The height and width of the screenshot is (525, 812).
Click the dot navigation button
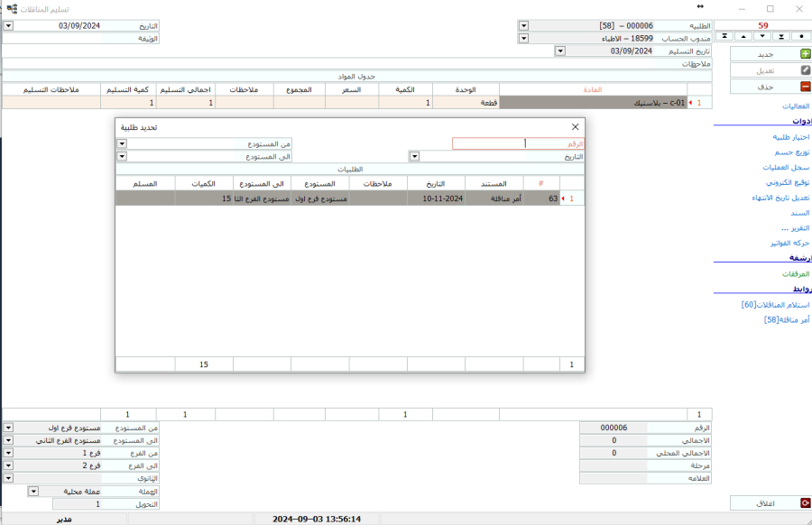click(x=802, y=36)
